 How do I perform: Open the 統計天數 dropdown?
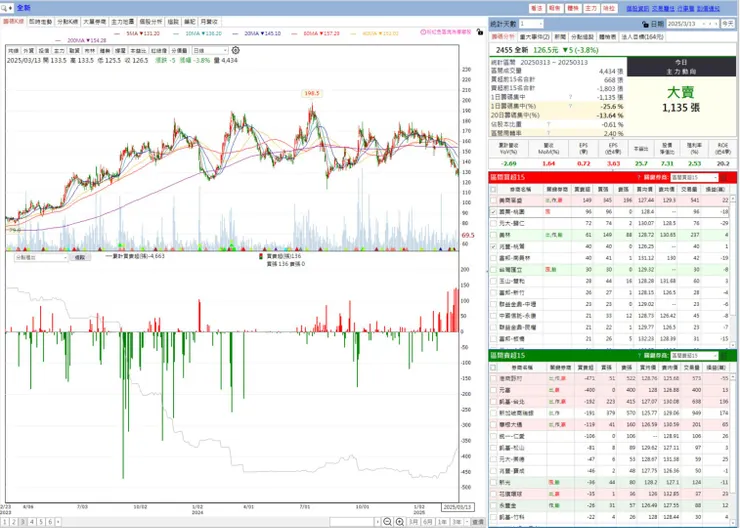531,24
